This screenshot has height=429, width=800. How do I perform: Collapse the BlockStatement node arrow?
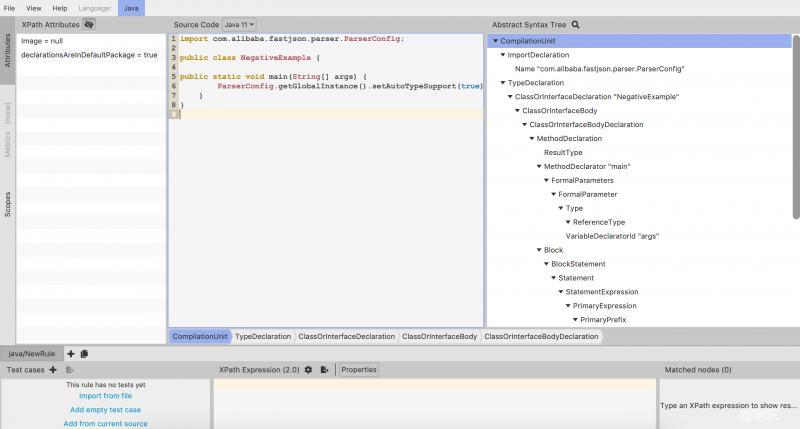pos(546,264)
